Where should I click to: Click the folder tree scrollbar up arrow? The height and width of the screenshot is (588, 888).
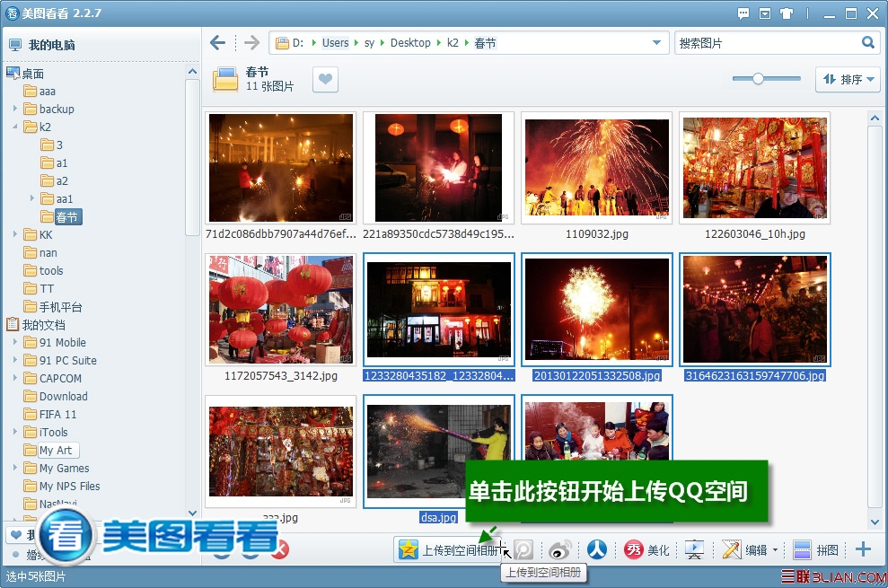click(x=192, y=72)
